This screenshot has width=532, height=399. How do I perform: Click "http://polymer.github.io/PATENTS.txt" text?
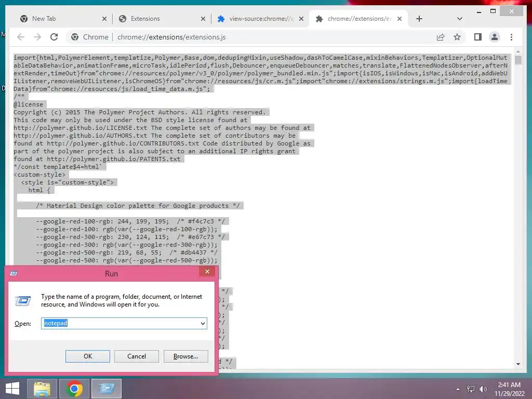point(114,159)
